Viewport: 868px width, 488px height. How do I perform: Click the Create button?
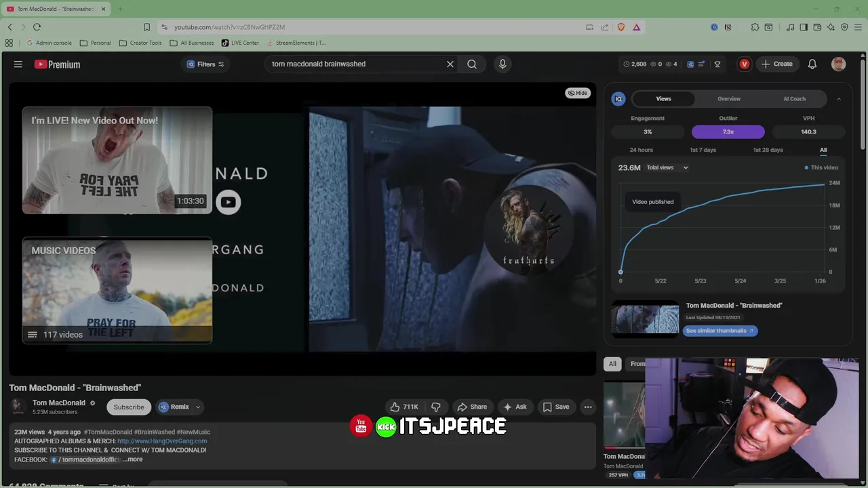[x=777, y=64]
